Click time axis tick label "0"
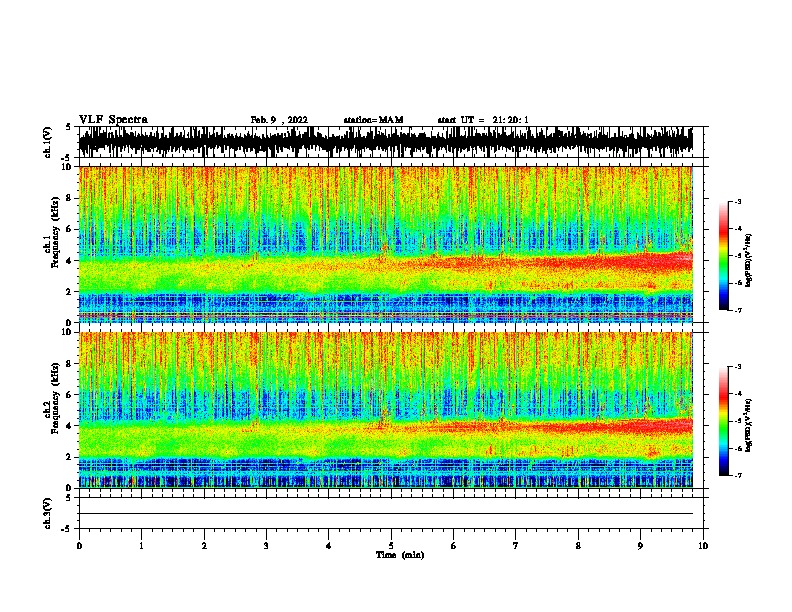792x612 pixels. [79, 546]
